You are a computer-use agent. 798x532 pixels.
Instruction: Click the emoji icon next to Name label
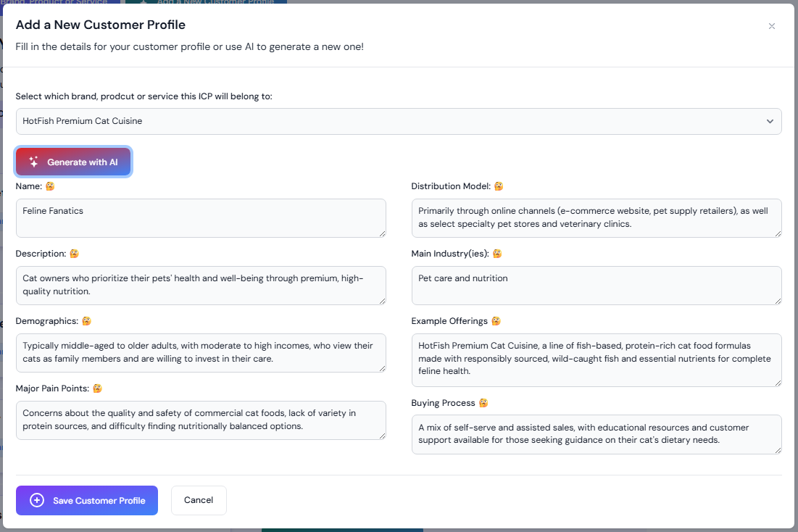pos(50,186)
